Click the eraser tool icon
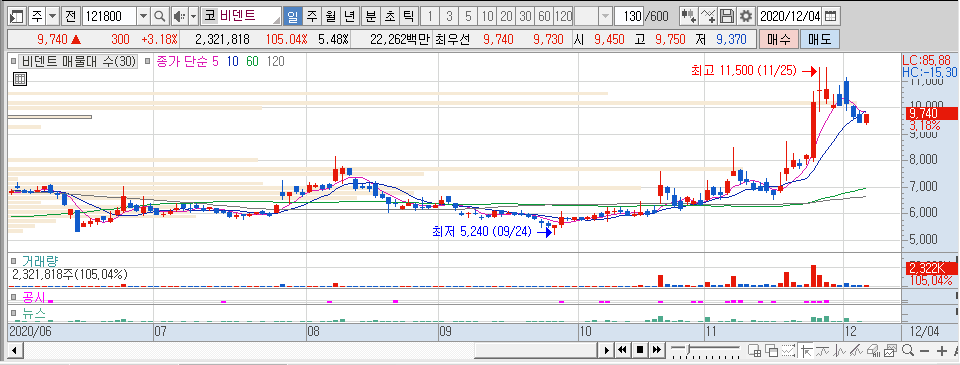The width and height of the screenshot is (960, 365). tap(874, 350)
